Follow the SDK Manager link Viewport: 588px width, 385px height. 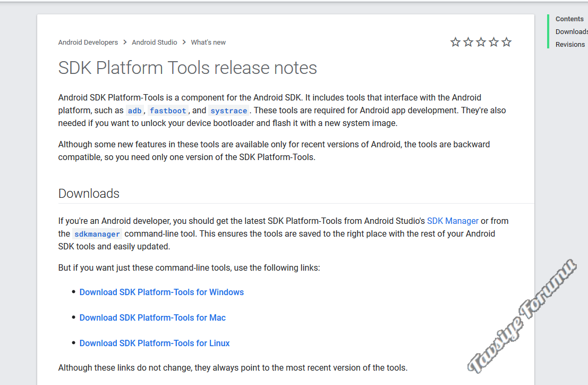click(453, 221)
